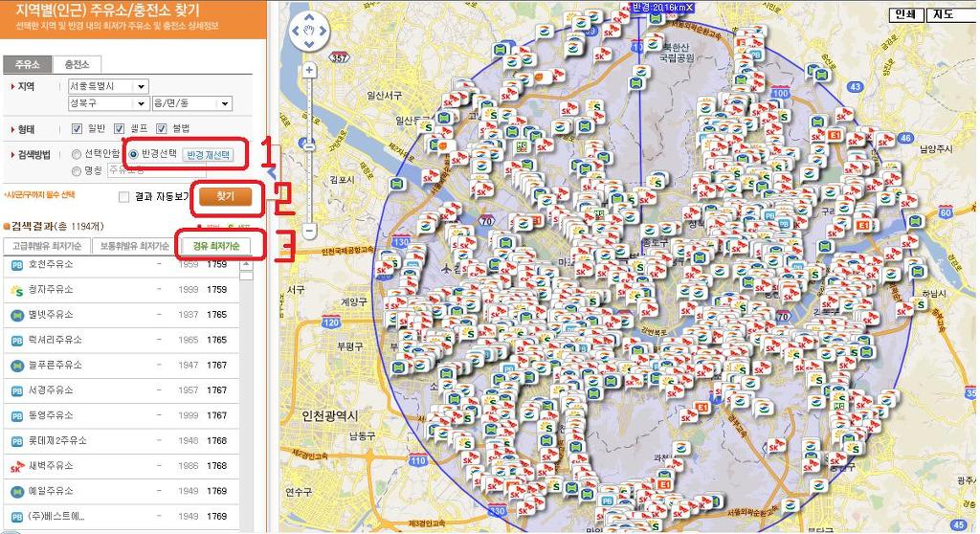Click the 1768 price in 새벽주유소 row

217,466
